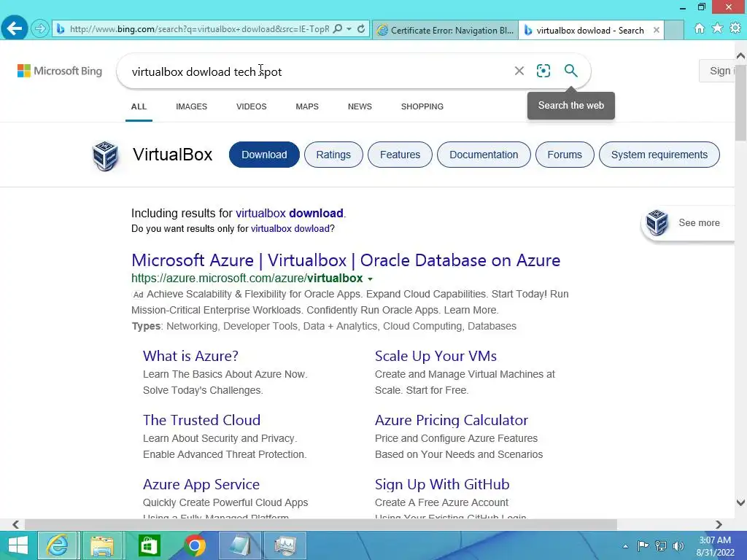Click the horizontal scrollbar left arrow
Image resolution: width=747 pixels, height=560 pixels.
point(16,524)
